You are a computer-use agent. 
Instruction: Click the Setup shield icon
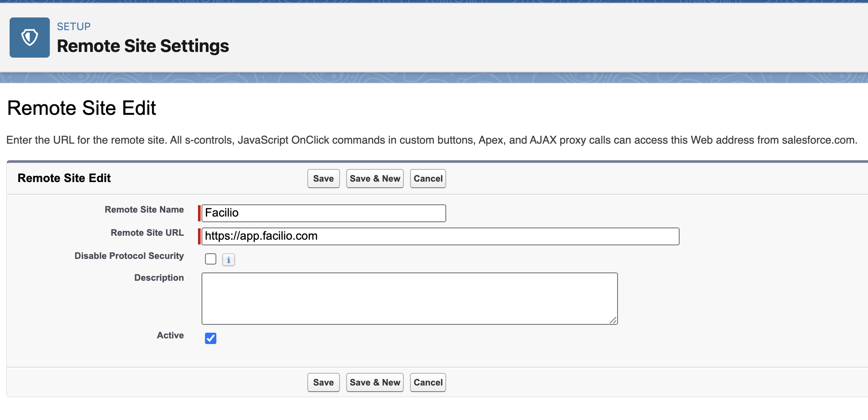pyautogui.click(x=30, y=38)
